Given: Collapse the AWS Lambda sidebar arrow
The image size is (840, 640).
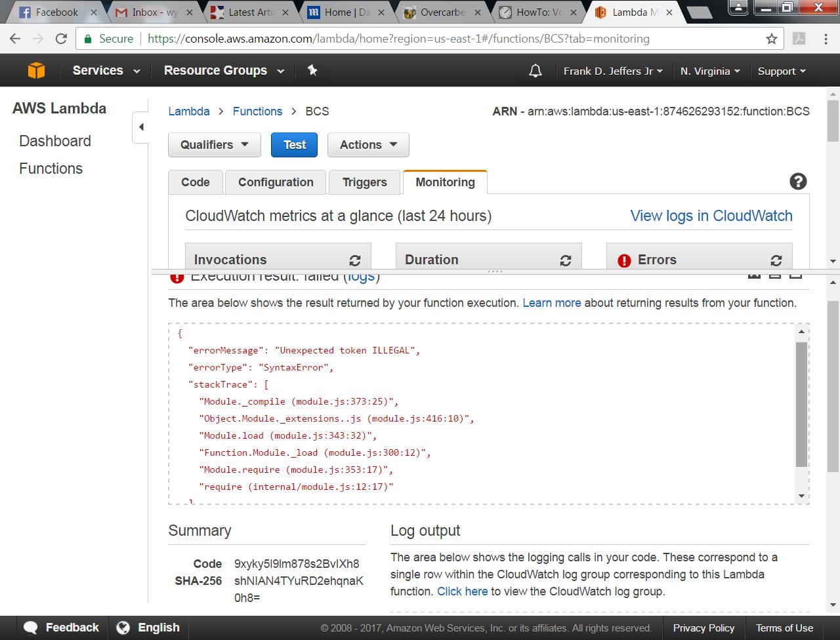Looking at the screenshot, I should pyautogui.click(x=141, y=127).
